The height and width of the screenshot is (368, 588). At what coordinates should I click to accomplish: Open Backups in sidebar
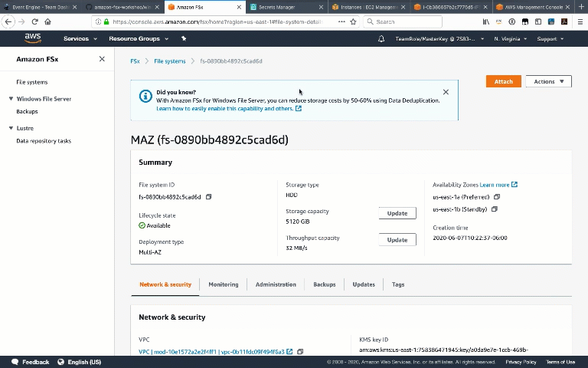pyautogui.click(x=27, y=111)
